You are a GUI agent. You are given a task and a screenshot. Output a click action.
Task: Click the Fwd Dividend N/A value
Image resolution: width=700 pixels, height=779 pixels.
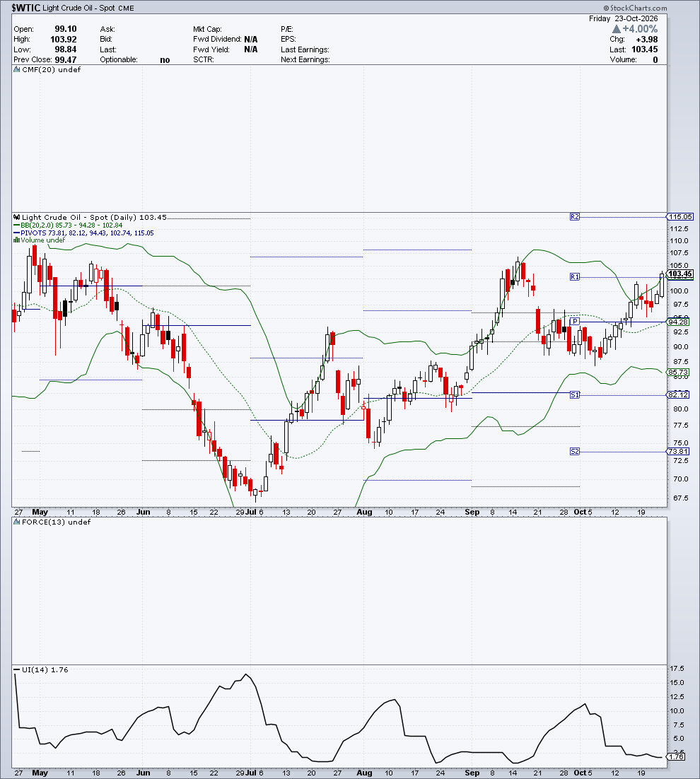click(251, 40)
